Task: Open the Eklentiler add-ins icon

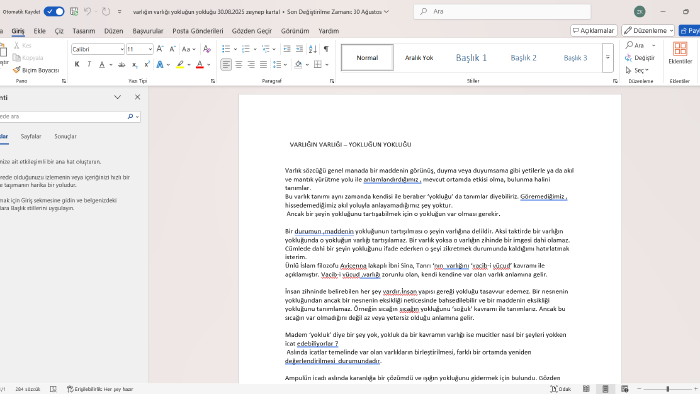Action: (x=680, y=53)
